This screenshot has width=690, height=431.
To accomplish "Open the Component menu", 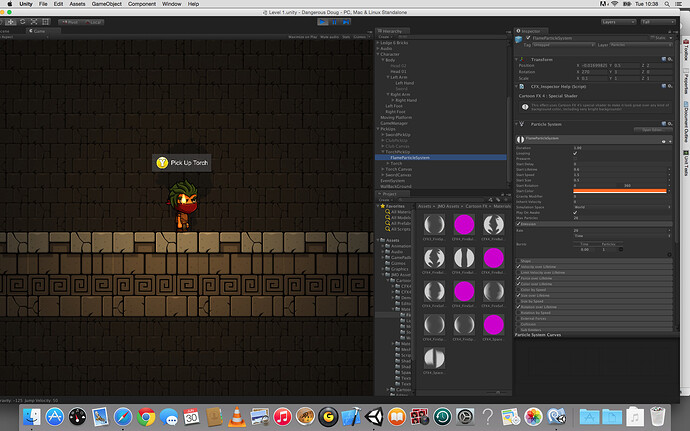I will tap(142, 4).
